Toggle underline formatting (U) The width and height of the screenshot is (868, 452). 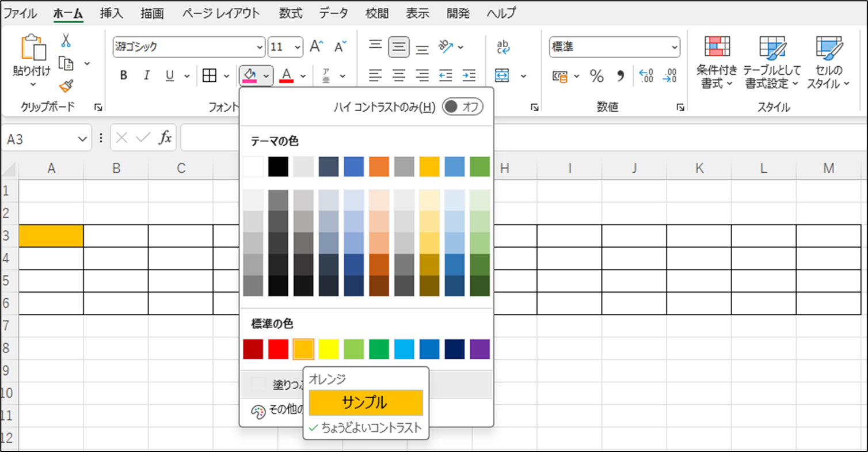pos(170,75)
